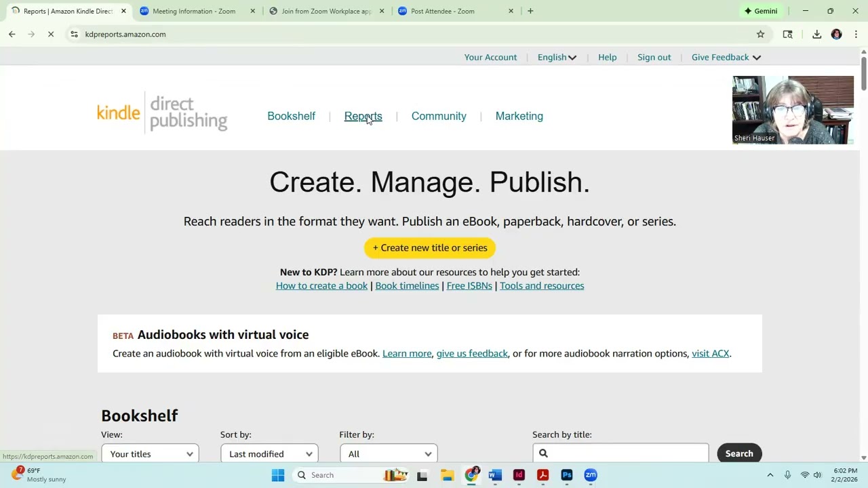
Task: Follow the 'visit ACX' link
Action: [710, 353]
